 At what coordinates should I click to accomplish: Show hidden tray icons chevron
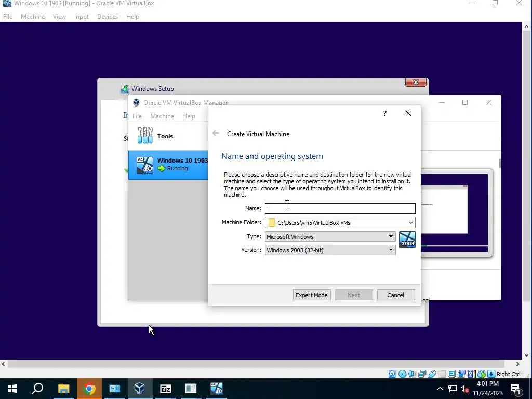(440, 389)
